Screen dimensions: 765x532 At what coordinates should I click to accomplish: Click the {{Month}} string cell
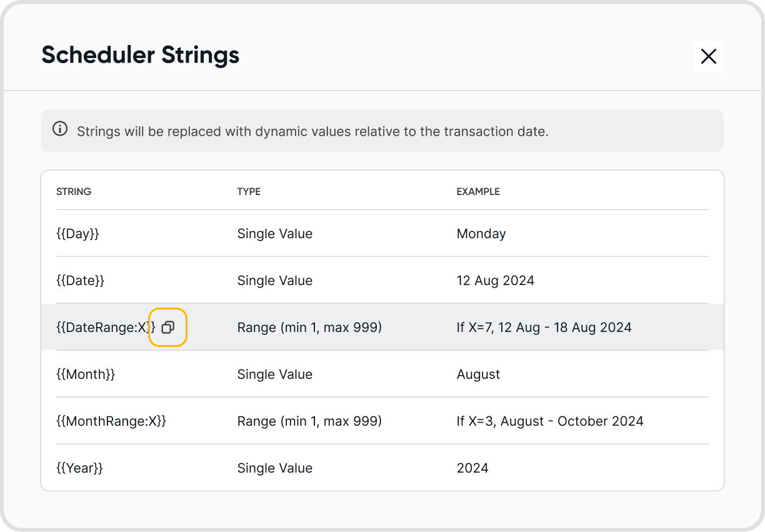pos(86,374)
